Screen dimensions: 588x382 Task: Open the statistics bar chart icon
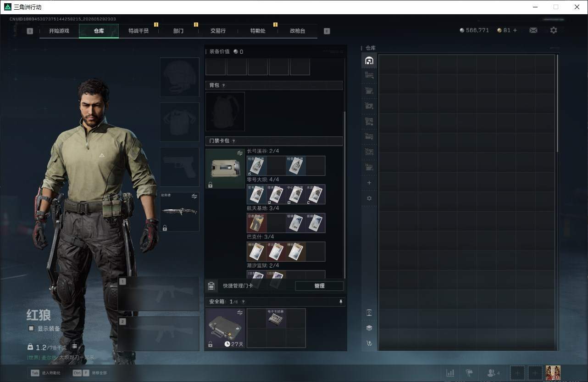[x=450, y=373]
